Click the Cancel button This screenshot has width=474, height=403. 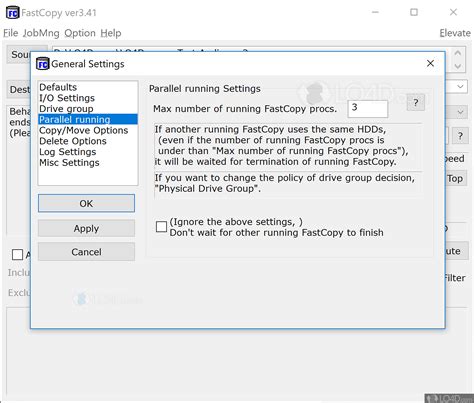point(86,252)
